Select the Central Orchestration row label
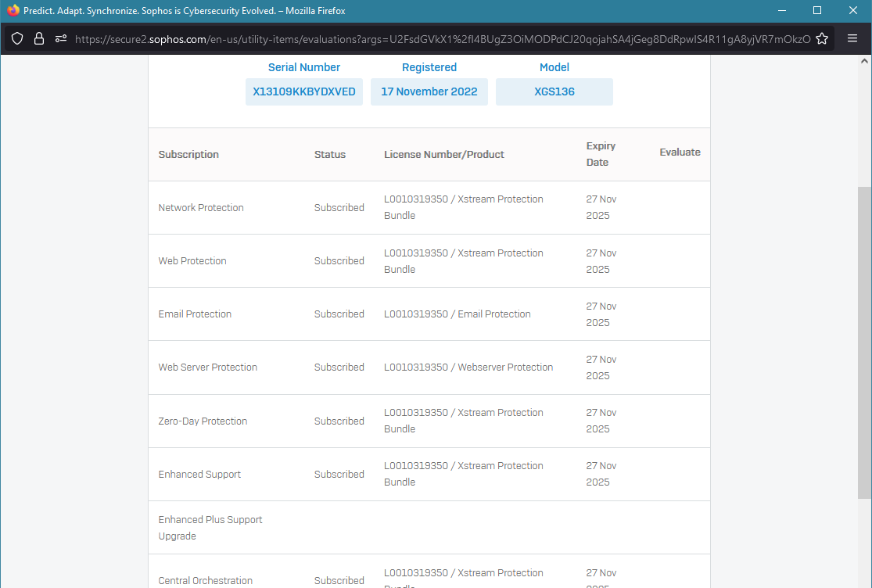 click(x=205, y=581)
